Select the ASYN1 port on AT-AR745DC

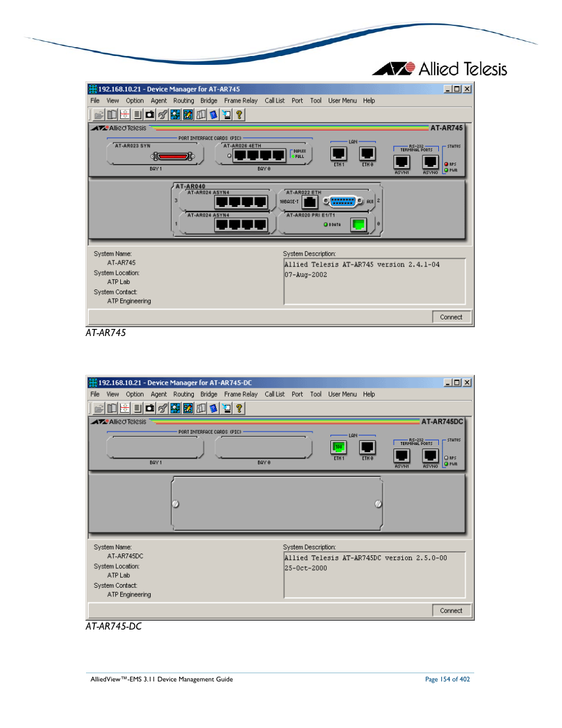point(402,455)
